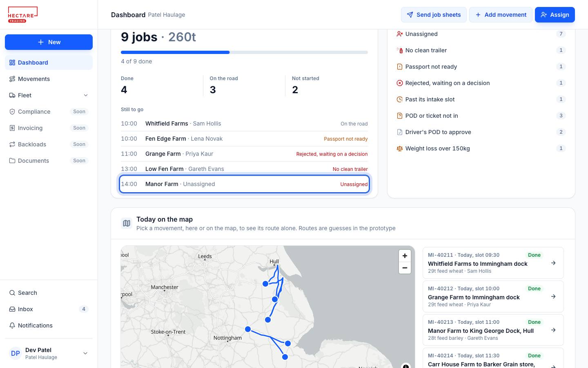
Task: Click the No clean trailer icon
Action: pyautogui.click(x=400, y=50)
